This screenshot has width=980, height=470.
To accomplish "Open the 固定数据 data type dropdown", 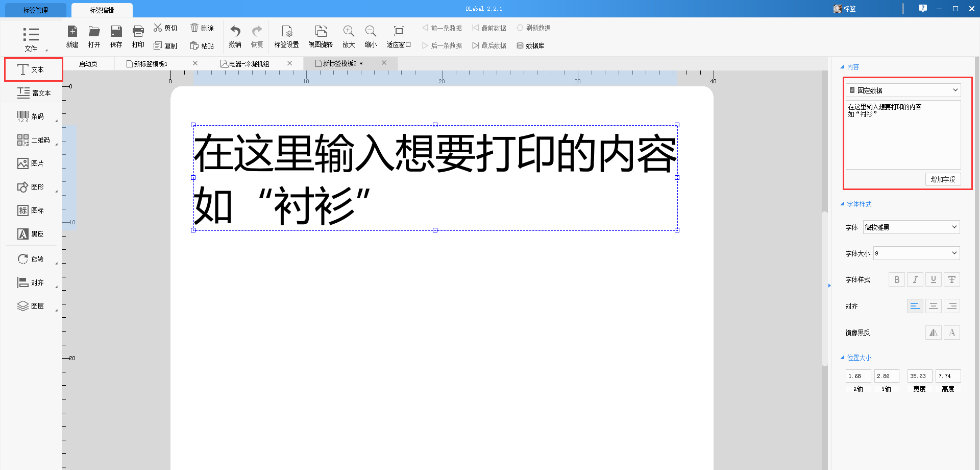I will [903, 90].
